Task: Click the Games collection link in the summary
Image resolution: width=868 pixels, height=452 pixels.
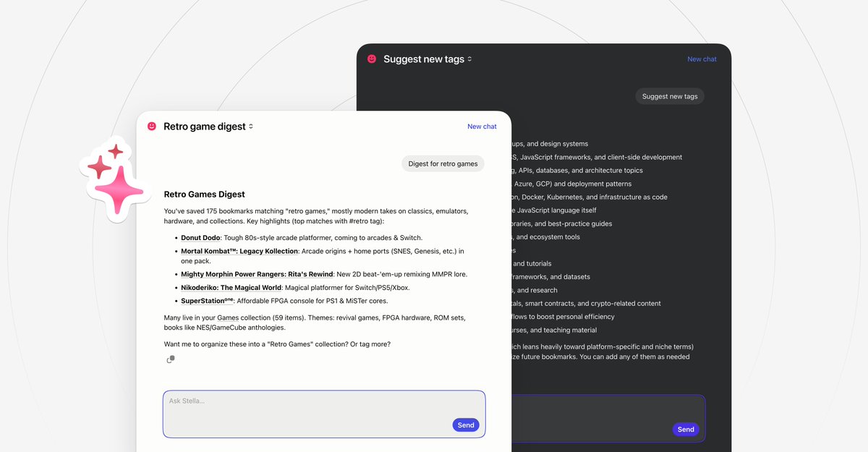Action: [227, 317]
